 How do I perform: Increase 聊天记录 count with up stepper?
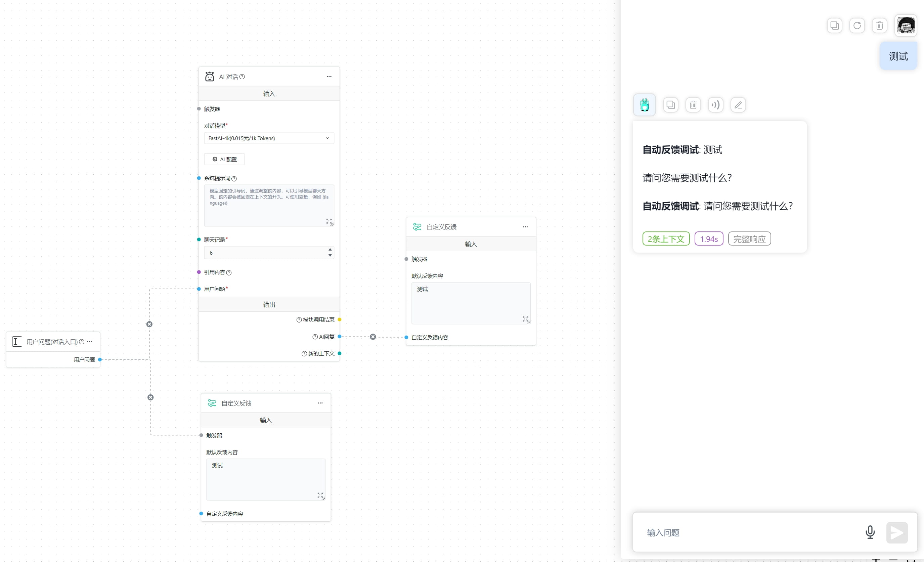[330, 250]
